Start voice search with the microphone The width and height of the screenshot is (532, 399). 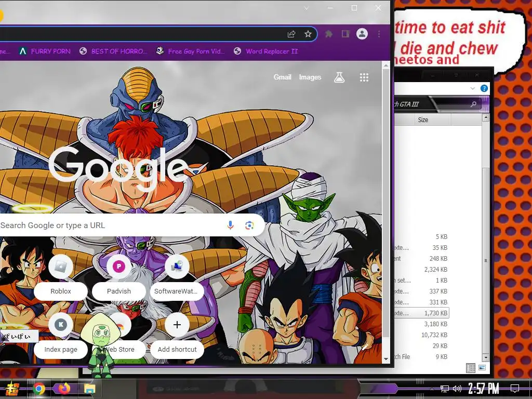tap(230, 225)
